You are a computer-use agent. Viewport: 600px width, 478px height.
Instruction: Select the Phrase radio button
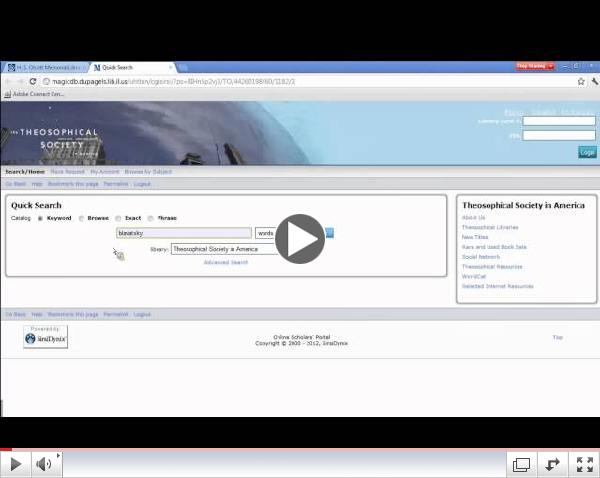coord(151,219)
